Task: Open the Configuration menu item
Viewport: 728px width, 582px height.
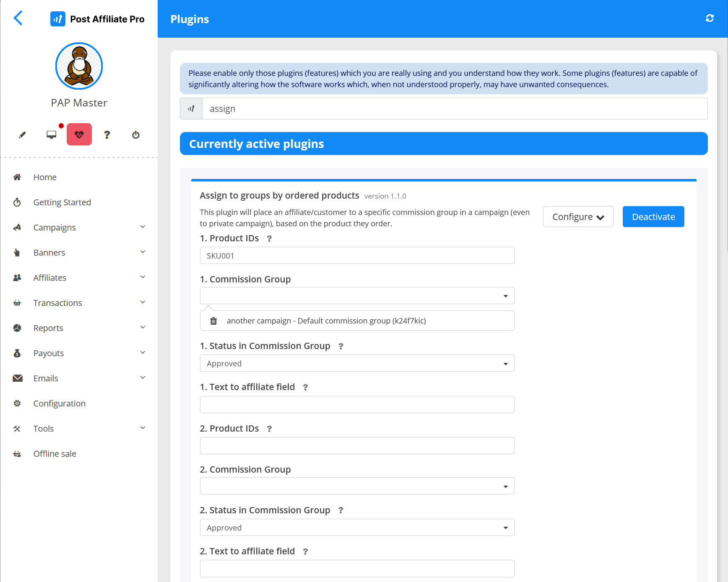Action: 59,404
